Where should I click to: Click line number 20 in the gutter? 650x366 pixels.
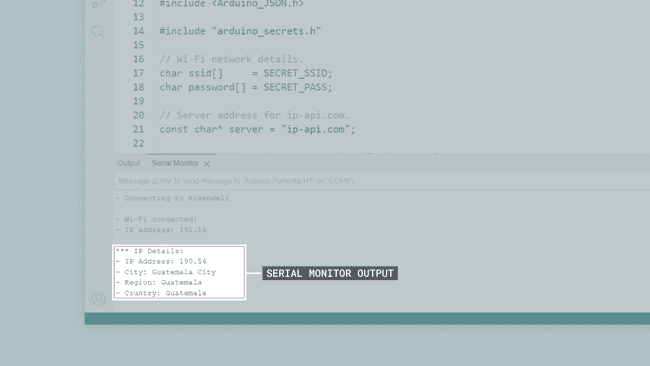(138, 115)
